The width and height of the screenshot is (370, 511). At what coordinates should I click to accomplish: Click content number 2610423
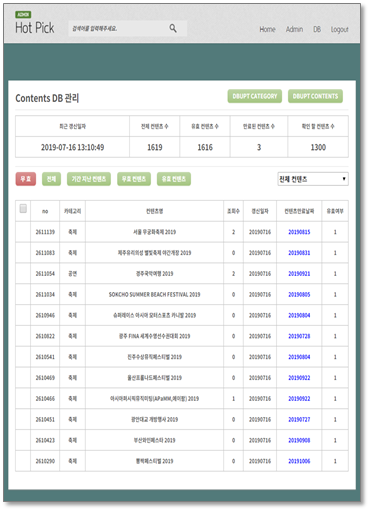(x=45, y=440)
